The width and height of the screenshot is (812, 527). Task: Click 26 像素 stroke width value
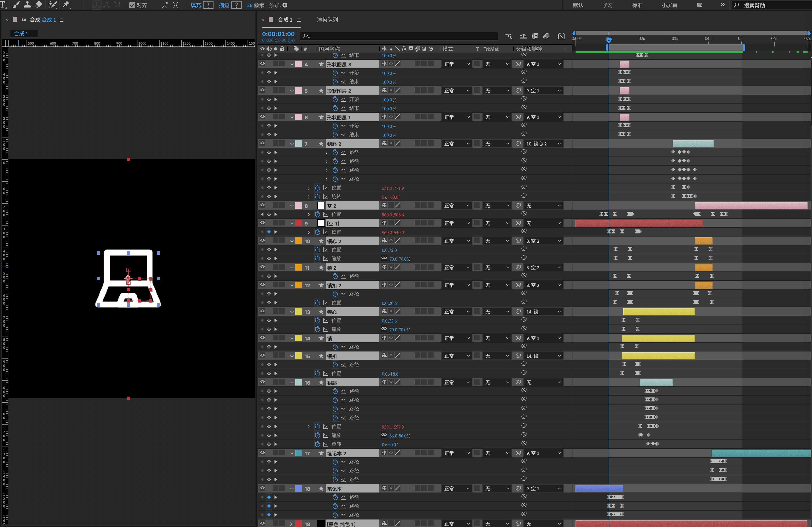click(x=255, y=5)
